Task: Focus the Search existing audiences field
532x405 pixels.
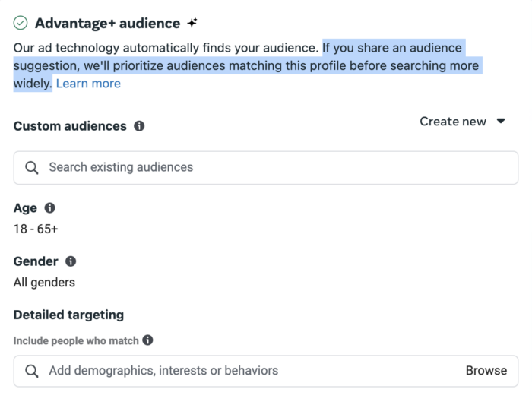Action: tap(274, 167)
